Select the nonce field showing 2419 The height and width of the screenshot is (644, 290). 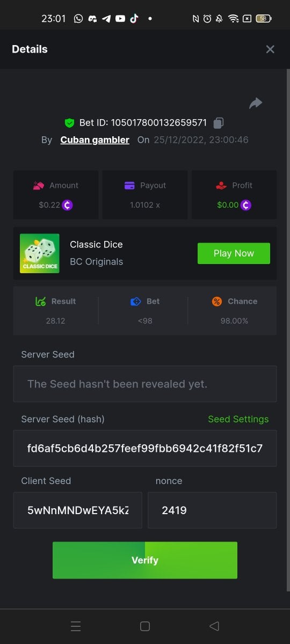[212, 510]
